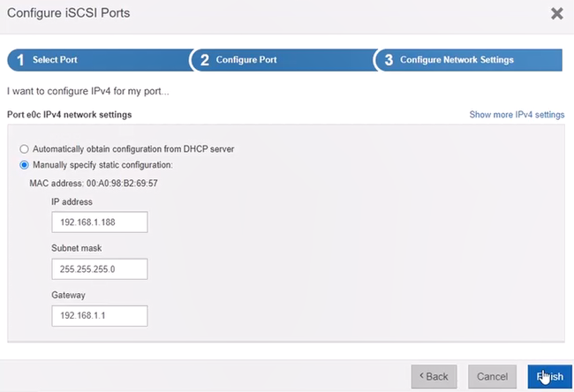Show more IPv4 settings
Viewport: 574px width, 392px height.
517,115
